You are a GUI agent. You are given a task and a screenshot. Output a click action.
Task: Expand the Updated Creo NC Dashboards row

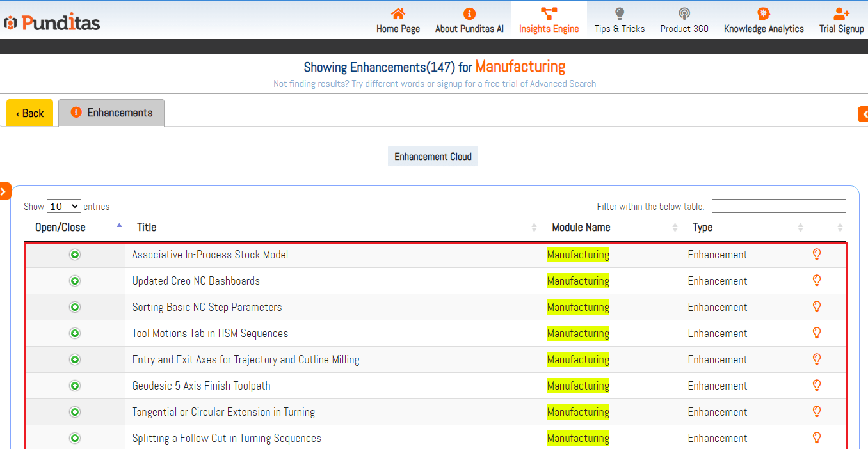[75, 281]
